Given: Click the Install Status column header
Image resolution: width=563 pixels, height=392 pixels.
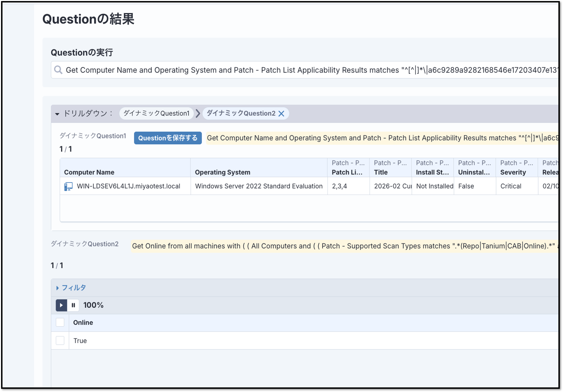Looking at the screenshot, I should (x=432, y=172).
